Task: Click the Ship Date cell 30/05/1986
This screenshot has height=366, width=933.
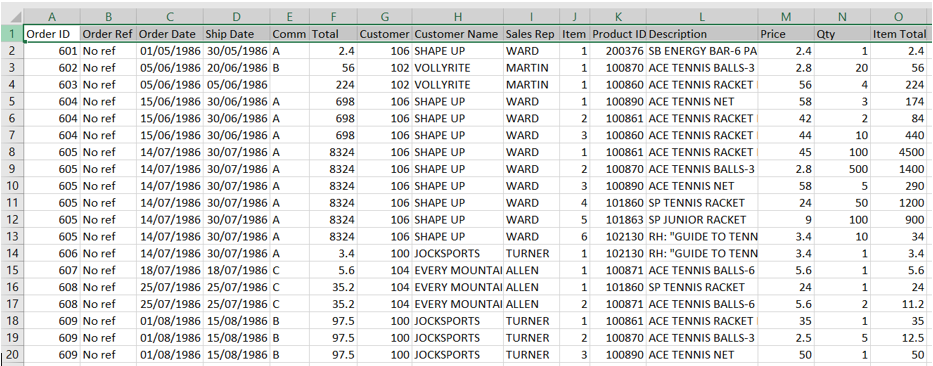Action: click(237, 51)
